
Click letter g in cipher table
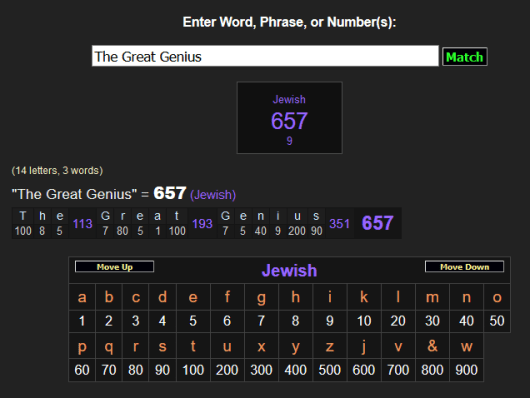pyautogui.click(x=261, y=297)
